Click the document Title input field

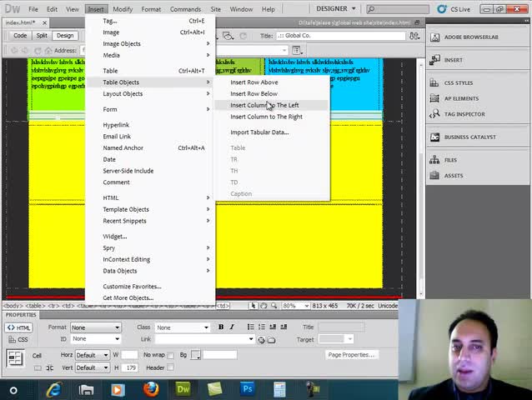tap(341, 36)
